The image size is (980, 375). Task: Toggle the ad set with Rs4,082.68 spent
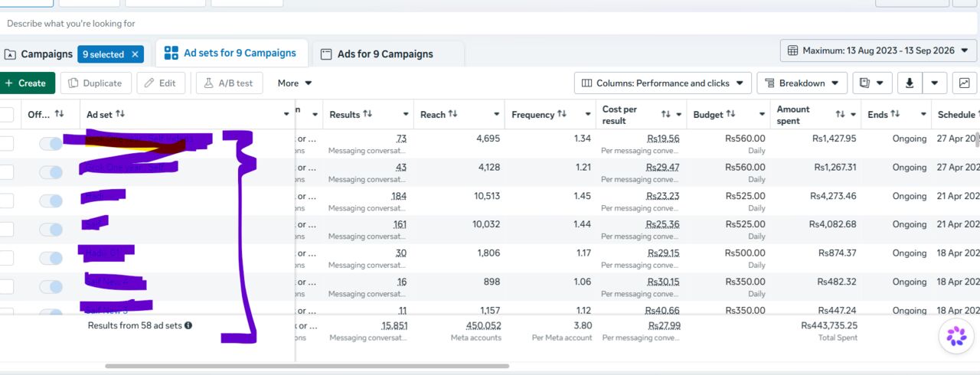pyautogui.click(x=51, y=229)
